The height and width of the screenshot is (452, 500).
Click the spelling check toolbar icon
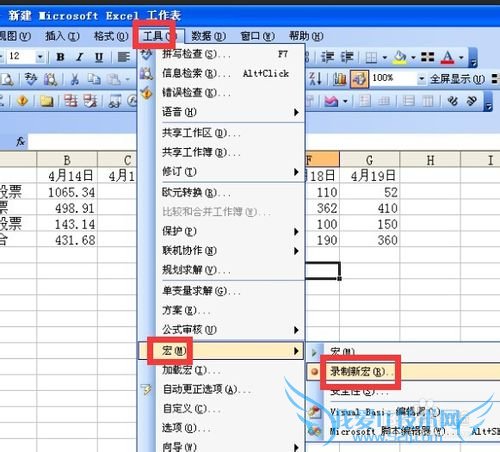(31, 79)
